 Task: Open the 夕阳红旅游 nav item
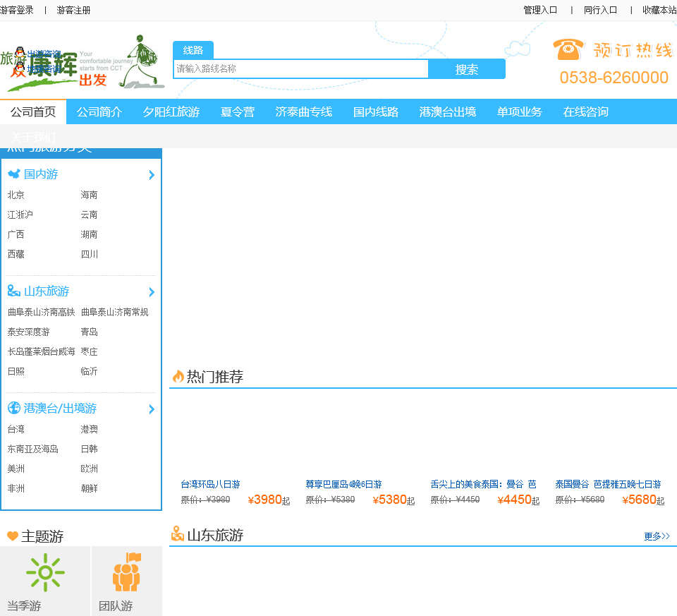click(171, 112)
